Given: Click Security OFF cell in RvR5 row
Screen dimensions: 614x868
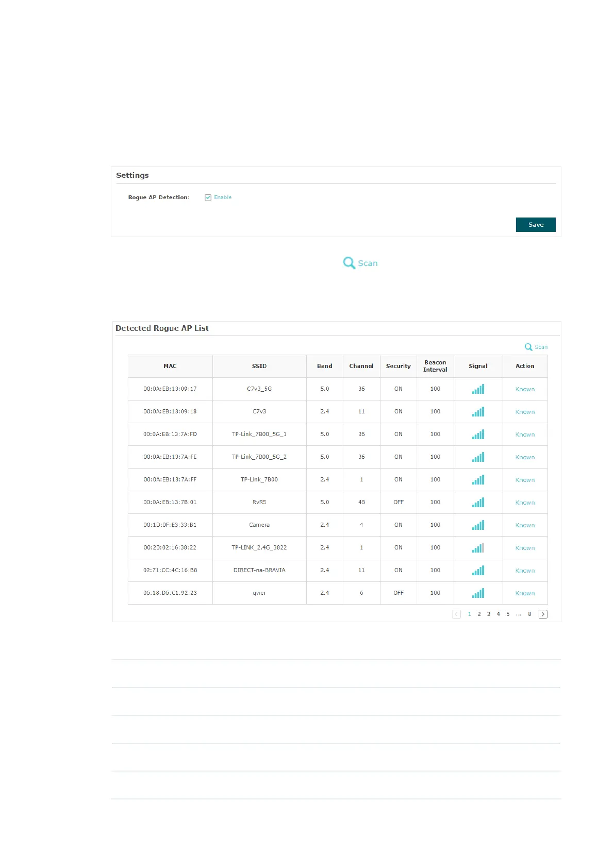Looking at the screenshot, I should click(399, 503).
